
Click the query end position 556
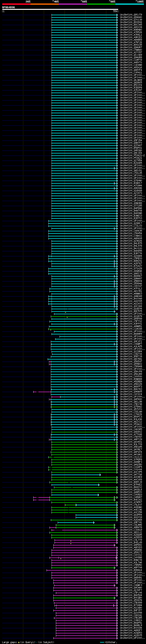click(115, 11)
